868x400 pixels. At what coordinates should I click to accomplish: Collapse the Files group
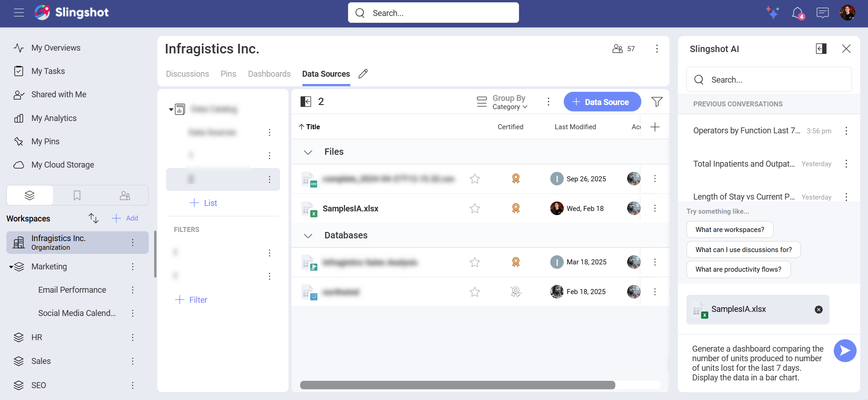[308, 152]
